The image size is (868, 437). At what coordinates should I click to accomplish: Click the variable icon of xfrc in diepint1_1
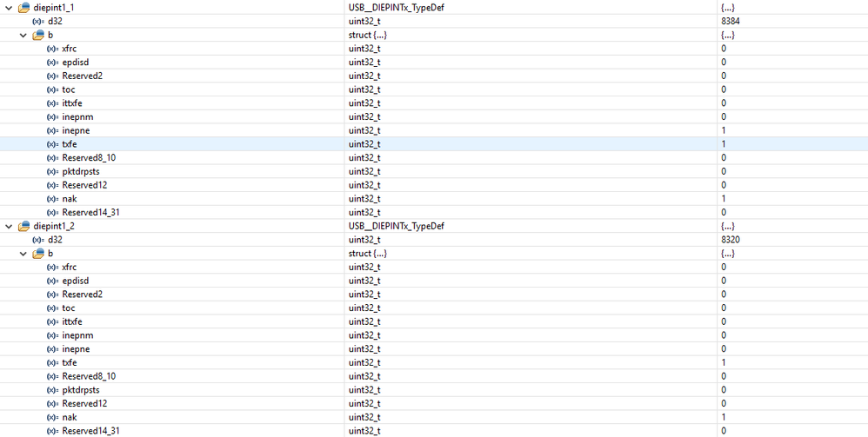pyautogui.click(x=52, y=48)
